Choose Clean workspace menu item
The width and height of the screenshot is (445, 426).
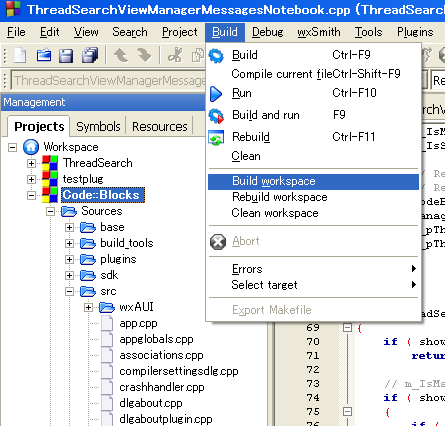point(313,213)
